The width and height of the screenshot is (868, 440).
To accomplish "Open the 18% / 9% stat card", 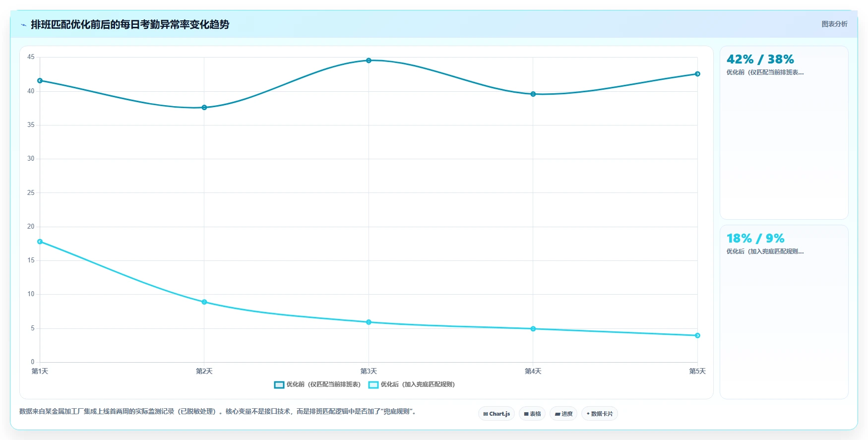I will click(784, 312).
